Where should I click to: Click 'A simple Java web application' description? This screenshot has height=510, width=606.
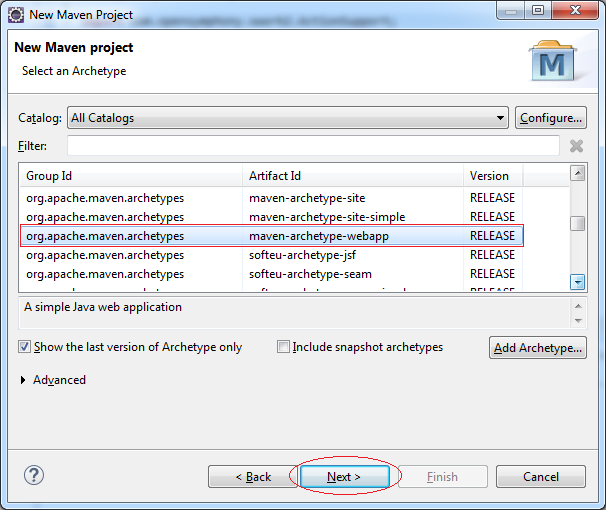(103, 307)
